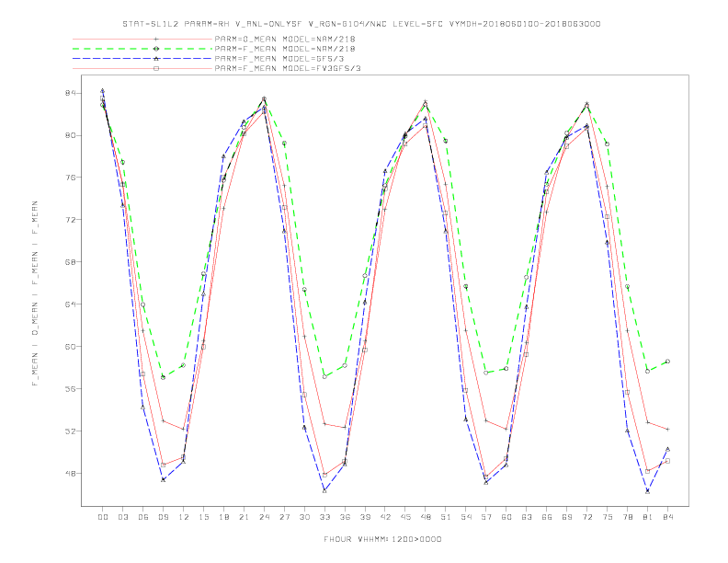Screen dimensions: 728x563
Task: Click the plus marker in the legend
Action: coord(156,39)
